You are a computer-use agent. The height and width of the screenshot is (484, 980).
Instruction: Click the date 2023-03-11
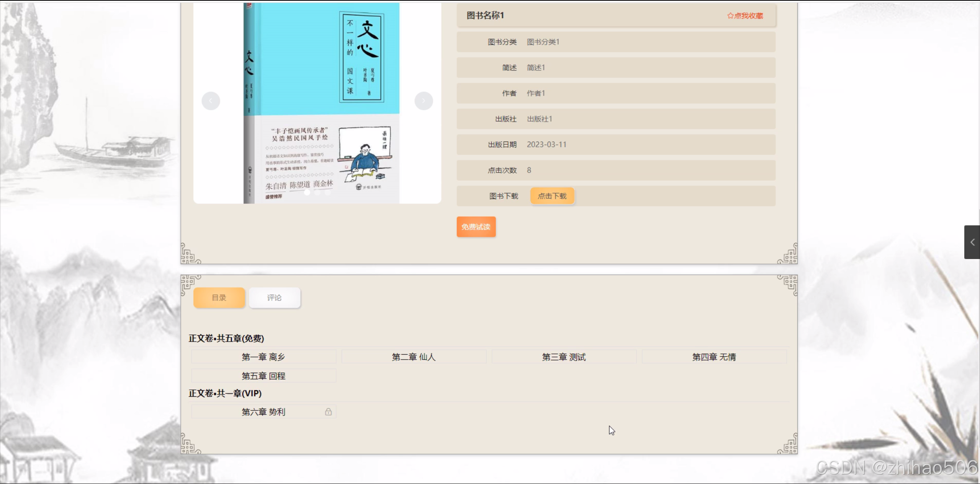pos(546,145)
